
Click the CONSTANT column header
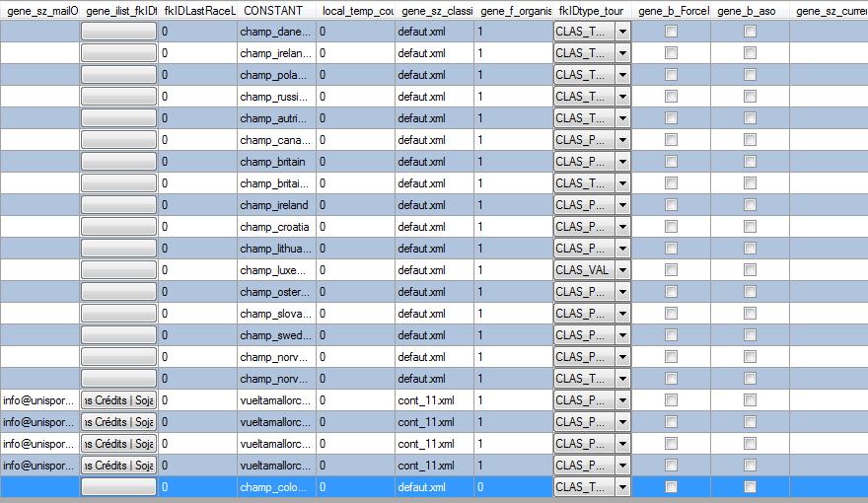point(275,10)
